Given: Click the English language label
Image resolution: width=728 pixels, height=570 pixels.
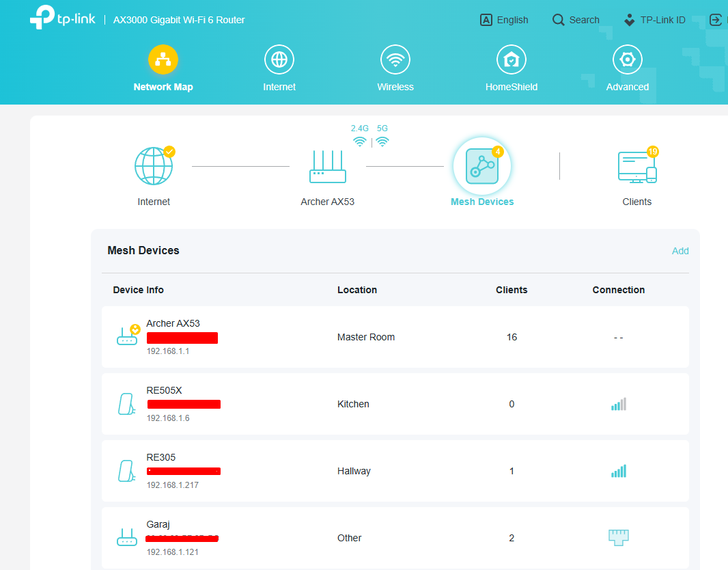Looking at the screenshot, I should pyautogui.click(x=512, y=20).
